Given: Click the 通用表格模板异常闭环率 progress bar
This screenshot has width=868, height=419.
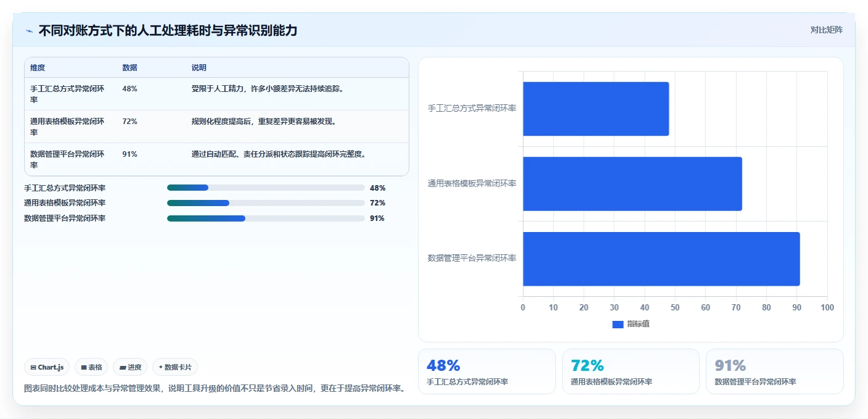Looking at the screenshot, I should (x=266, y=203).
